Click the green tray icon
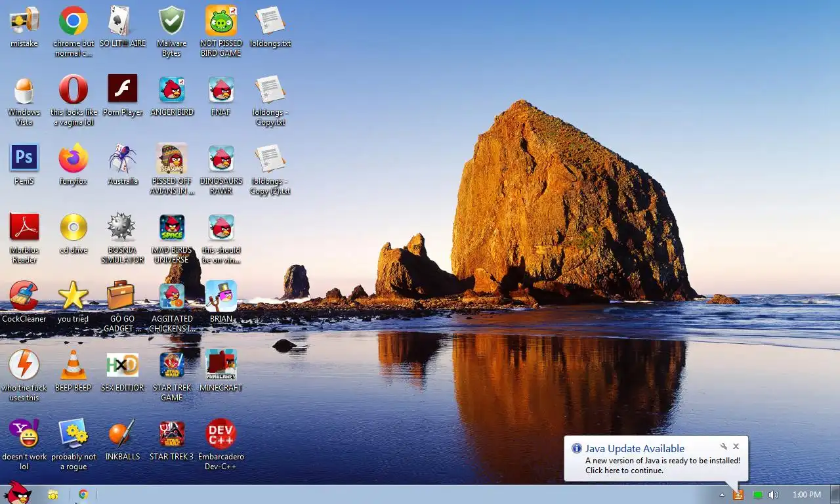This screenshot has width=840, height=504. (757, 495)
